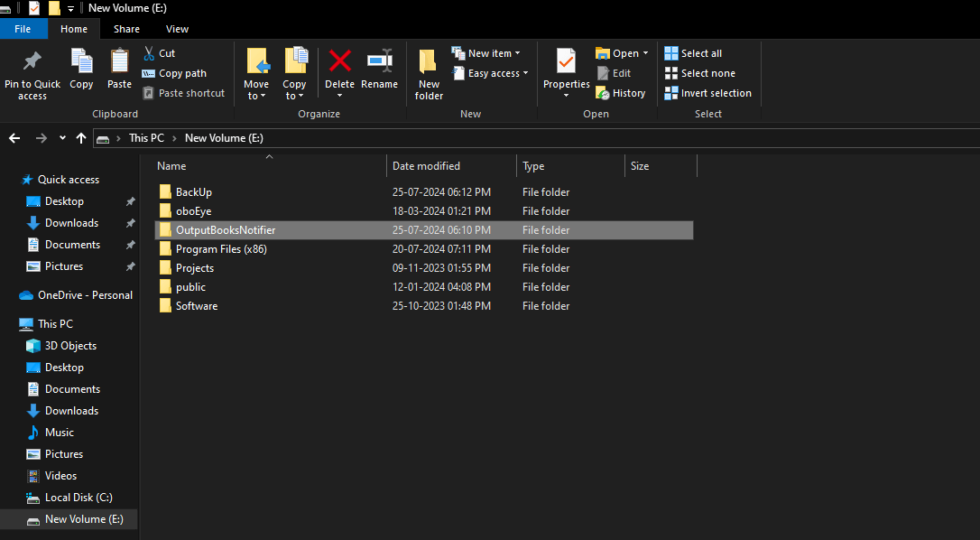
Task: Sort by the Type column header
Action: 533,166
